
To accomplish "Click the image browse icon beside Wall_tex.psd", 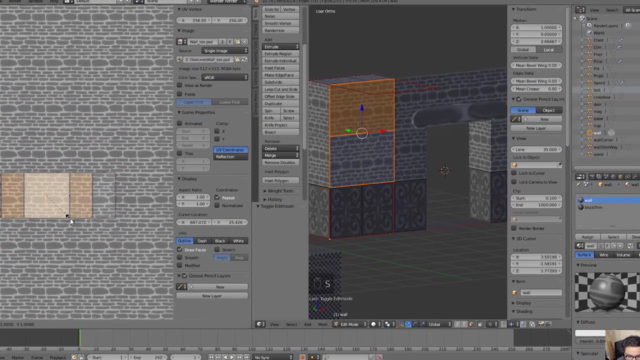I will click(x=181, y=42).
